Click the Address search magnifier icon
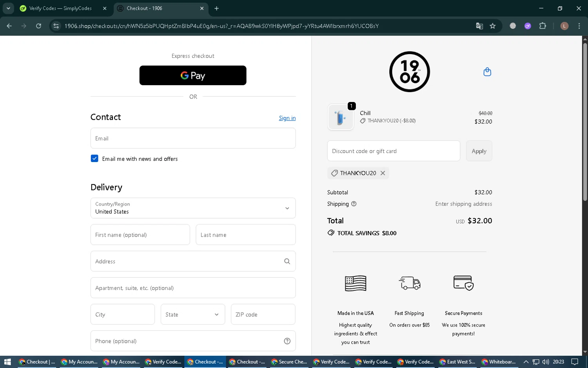Viewport: 588px width, 368px height. click(x=287, y=261)
